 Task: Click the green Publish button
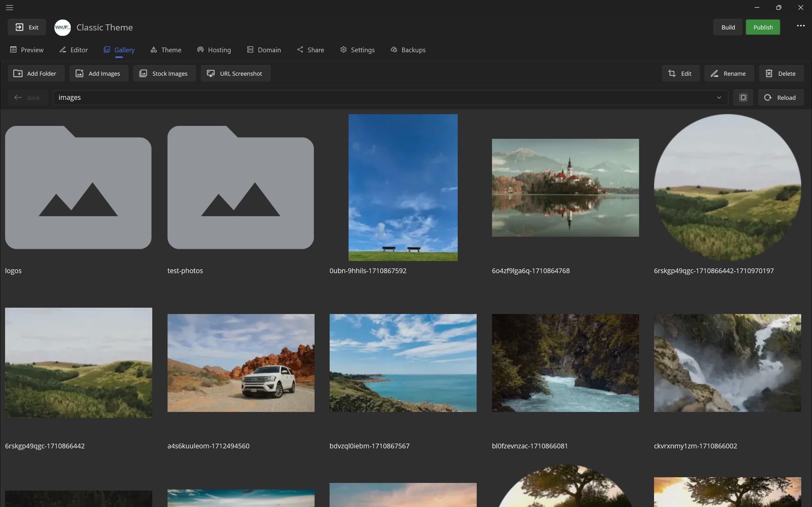click(763, 27)
